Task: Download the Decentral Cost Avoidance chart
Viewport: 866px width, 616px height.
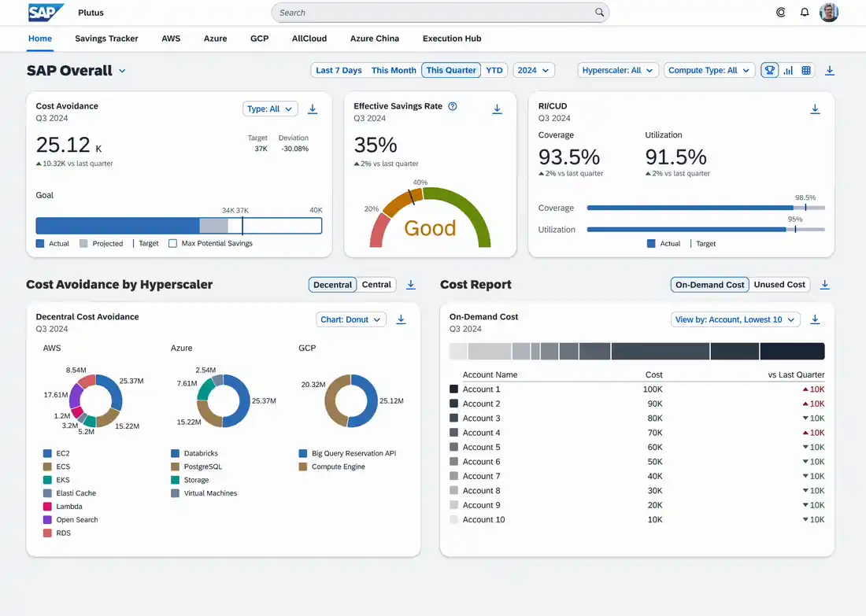Action: (x=401, y=319)
